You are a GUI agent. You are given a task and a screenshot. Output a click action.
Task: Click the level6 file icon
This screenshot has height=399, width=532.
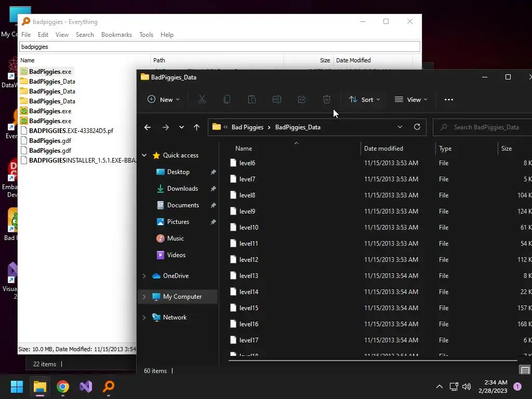coord(233,163)
